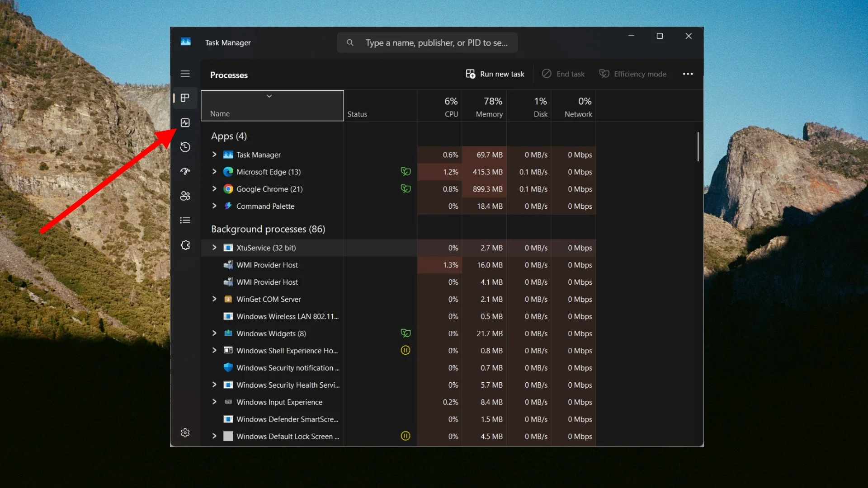Viewport: 868px width, 488px height.
Task: Click Run new task
Action: 495,74
